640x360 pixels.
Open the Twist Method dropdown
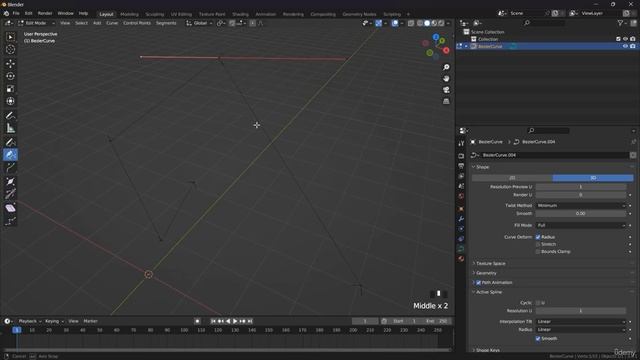(x=581, y=206)
